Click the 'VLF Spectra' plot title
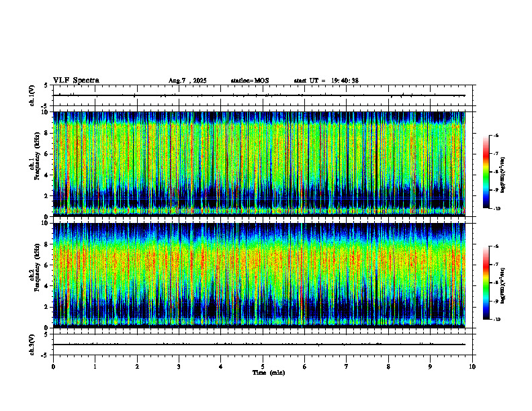This screenshot has width=532, height=411. pyautogui.click(x=76, y=81)
